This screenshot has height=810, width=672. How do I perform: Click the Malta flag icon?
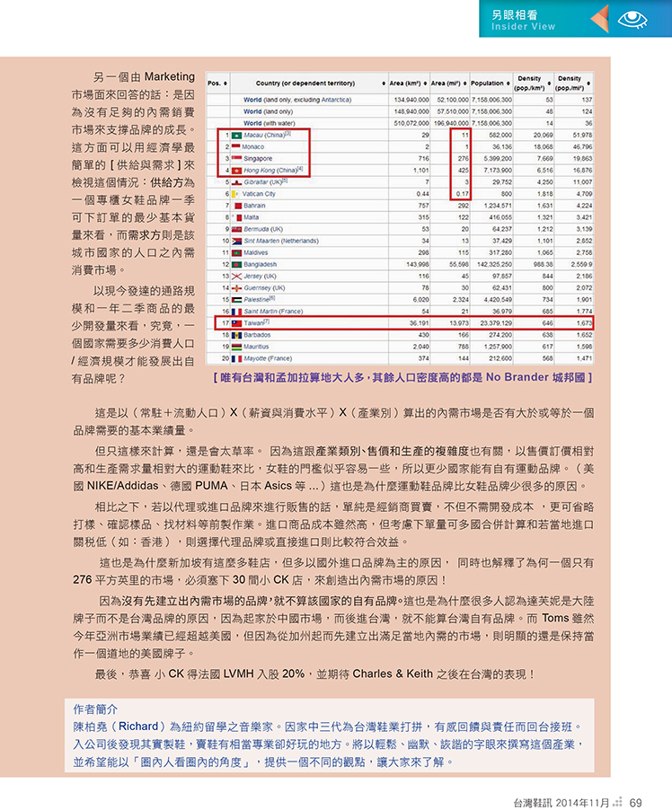tap(238, 217)
